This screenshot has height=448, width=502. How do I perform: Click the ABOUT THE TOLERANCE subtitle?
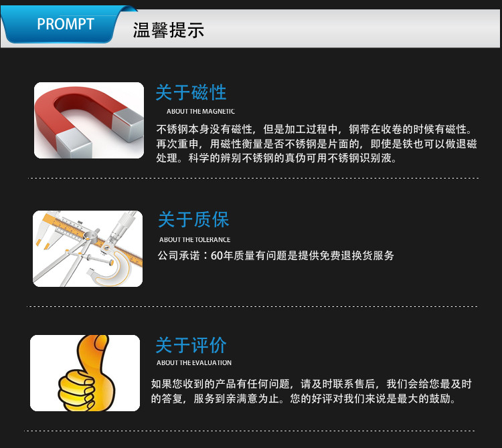(x=195, y=239)
